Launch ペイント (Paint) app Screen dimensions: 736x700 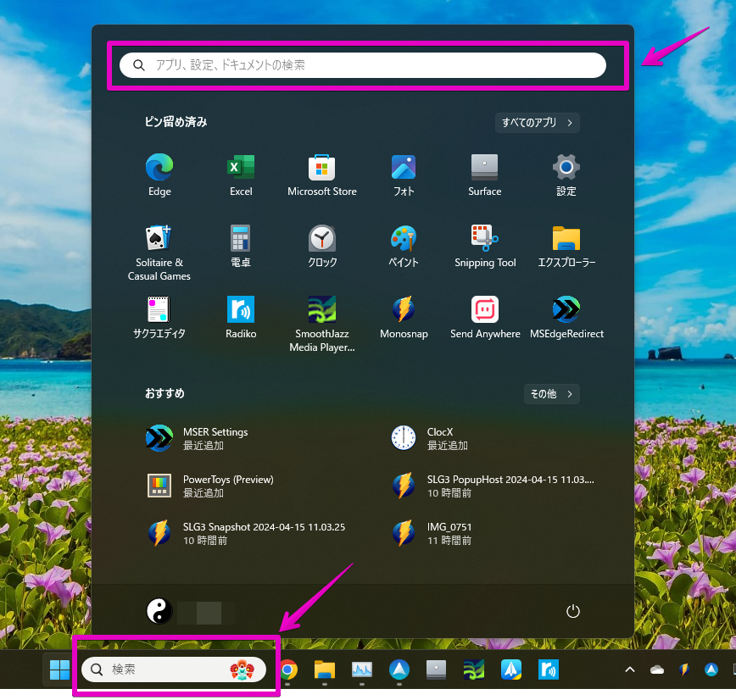point(404,246)
